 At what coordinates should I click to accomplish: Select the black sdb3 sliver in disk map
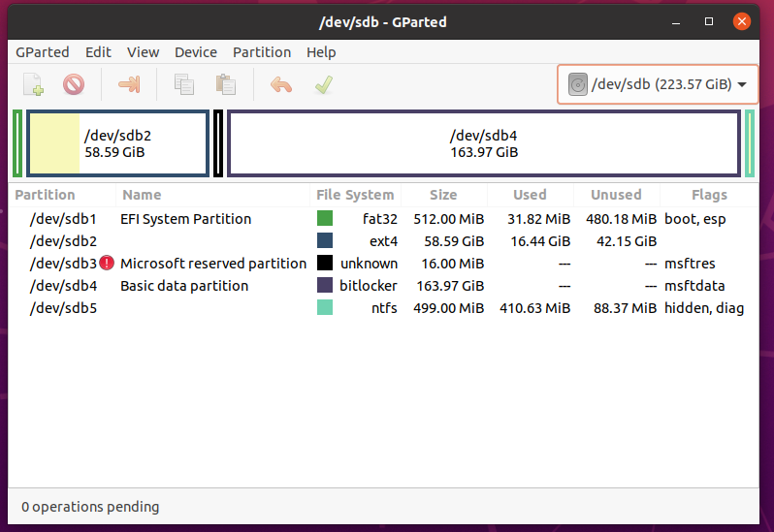coord(218,143)
